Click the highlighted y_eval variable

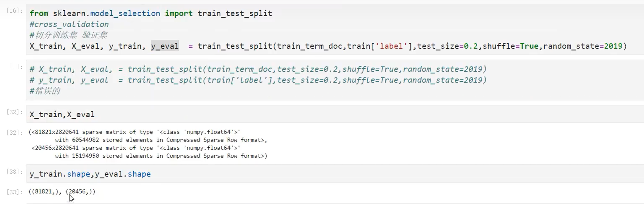[x=164, y=46]
